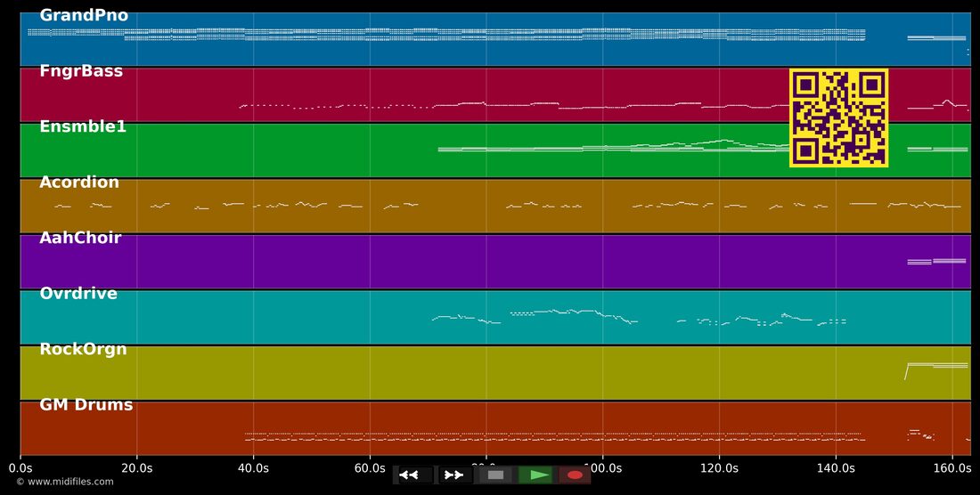The image size is (980, 495).
Task: Select the Ovrdrive track label
Action: click(78, 294)
